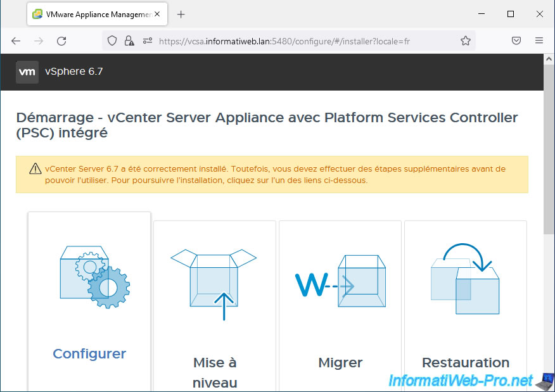This screenshot has height=392, width=555.
Task: Open the Firefox hamburger application menu
Action: (539, 41)
